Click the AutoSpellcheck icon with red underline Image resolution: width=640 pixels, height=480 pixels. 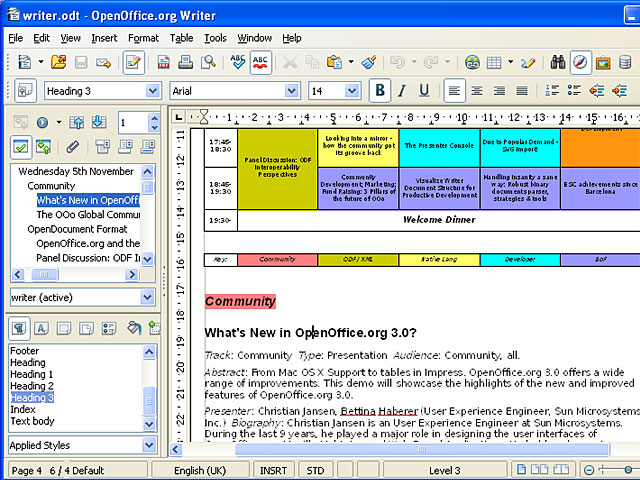tap(260, 62)
